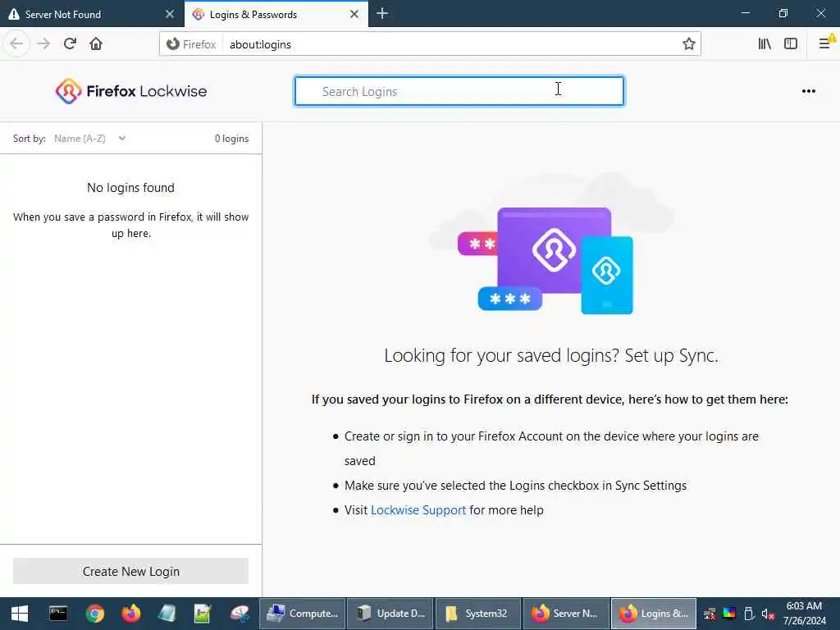Go back using the browser back arrow
Image resolution: width=840 pixels, height=630 pixels.
coord(16,44)
